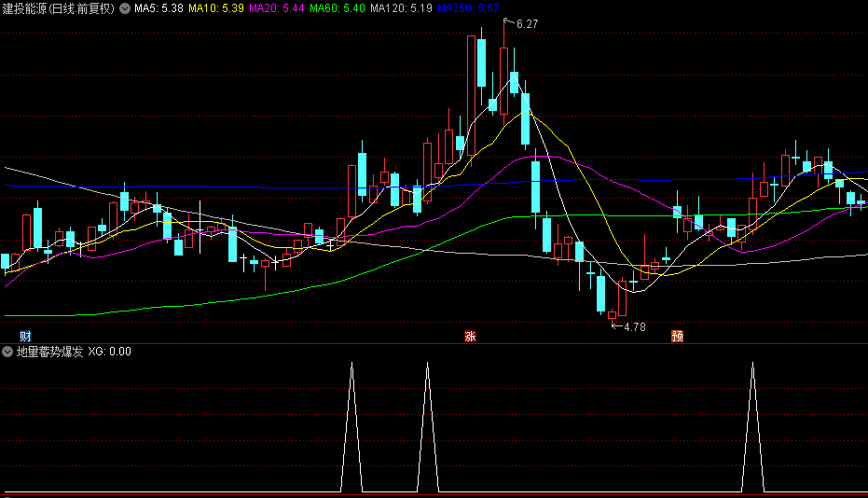Screen dimensions: 868x498
Task: Open the main chart indicator dropdown arrow
Action: (125, 8)
